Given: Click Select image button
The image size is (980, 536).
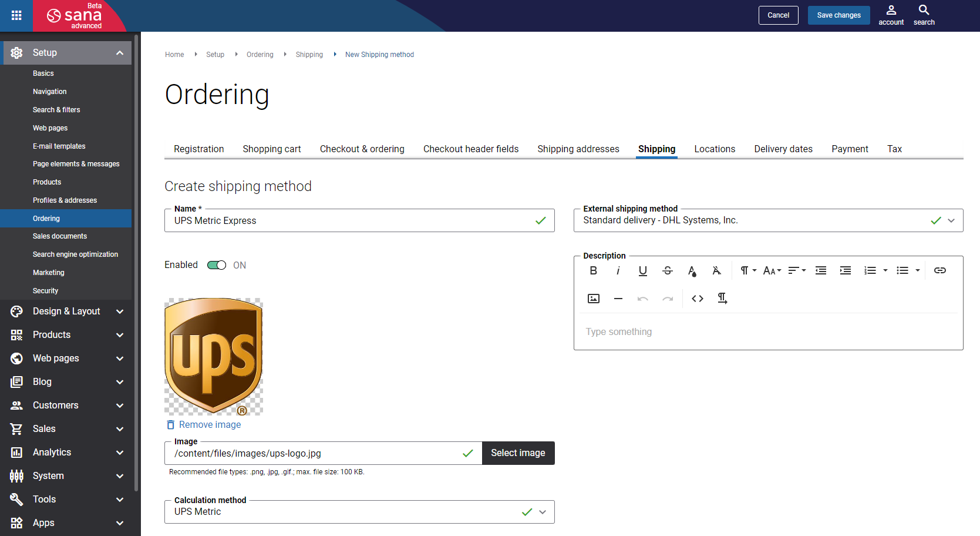Looking at the screenshot, I should 518,453.
